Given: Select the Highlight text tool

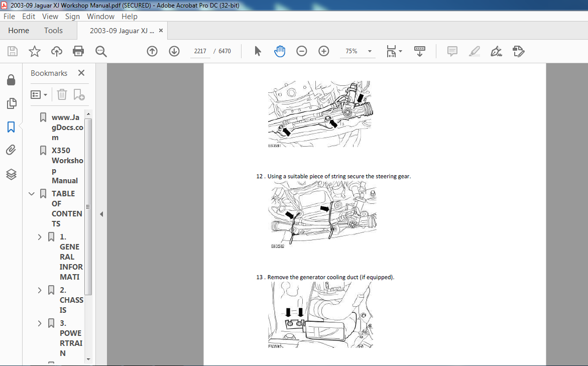Looking at the screenshot, I should point(475,51).
